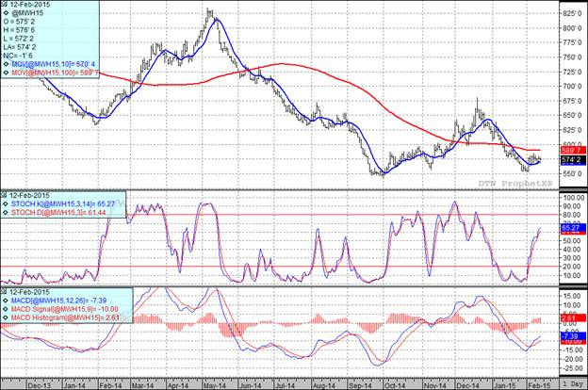Viewport: 588px width, 390px height.
Task: Click the NC= -1'6 net change value
Action: click(x=18, y=56)
